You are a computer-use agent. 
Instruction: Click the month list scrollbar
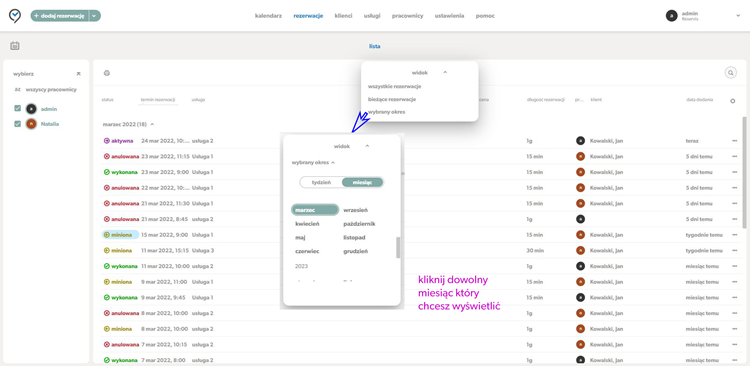(x=398, y=247)
